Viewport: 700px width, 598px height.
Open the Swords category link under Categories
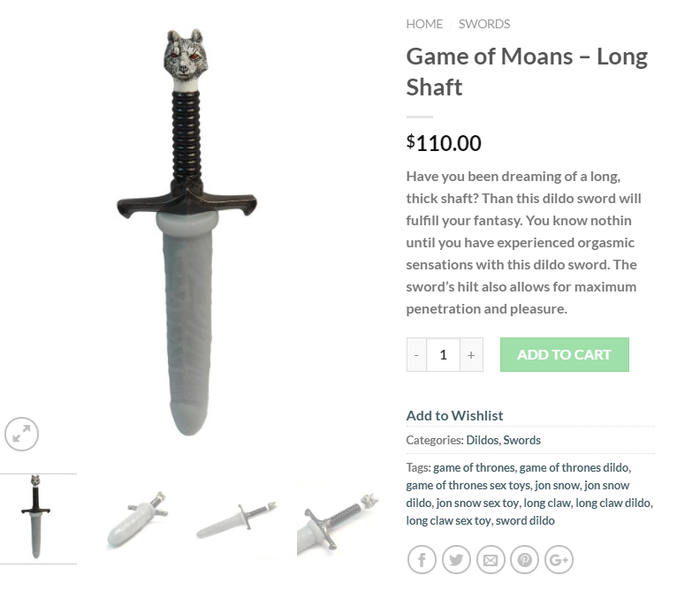click(x=521, y=441)
